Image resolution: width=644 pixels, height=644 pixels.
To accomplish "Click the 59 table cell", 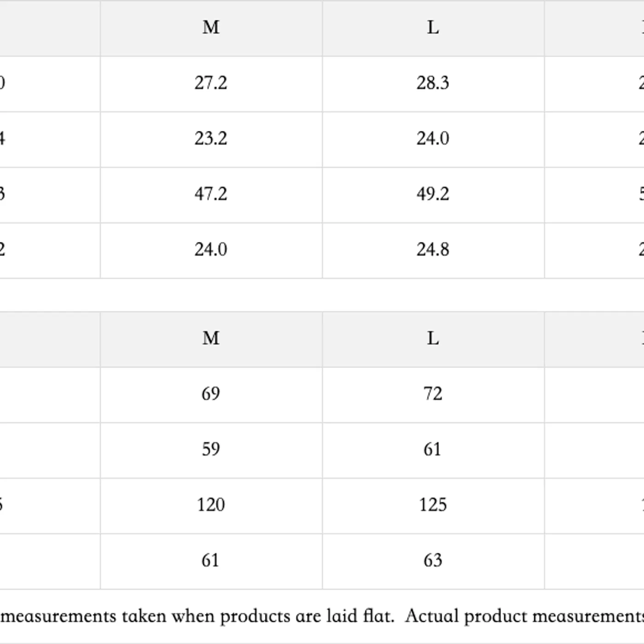I will 211,449.
